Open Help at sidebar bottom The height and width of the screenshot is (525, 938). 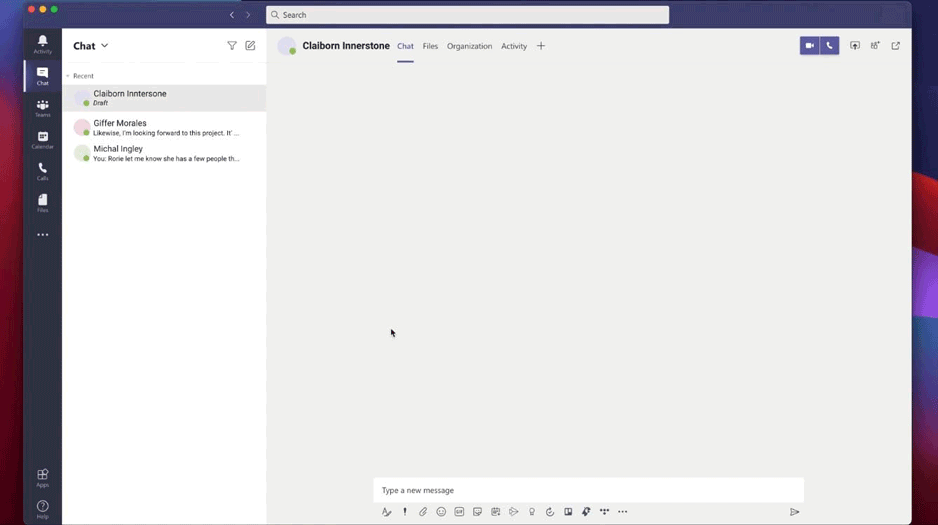[42, 509]
